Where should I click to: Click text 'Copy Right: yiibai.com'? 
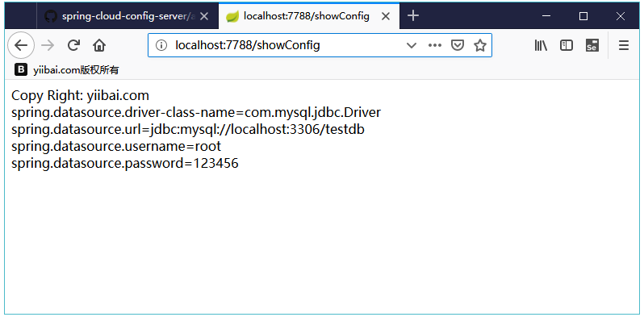pos(80,96)
